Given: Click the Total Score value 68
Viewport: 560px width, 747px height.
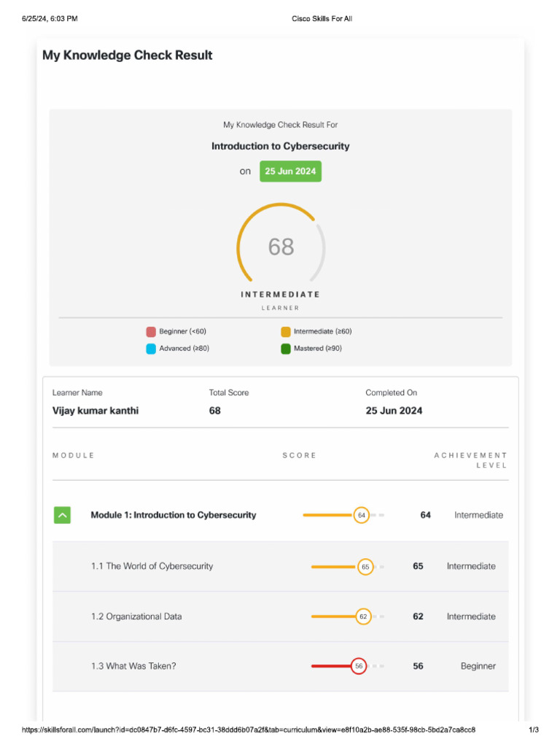Looking at the screenshot, I should coord(215,411).
